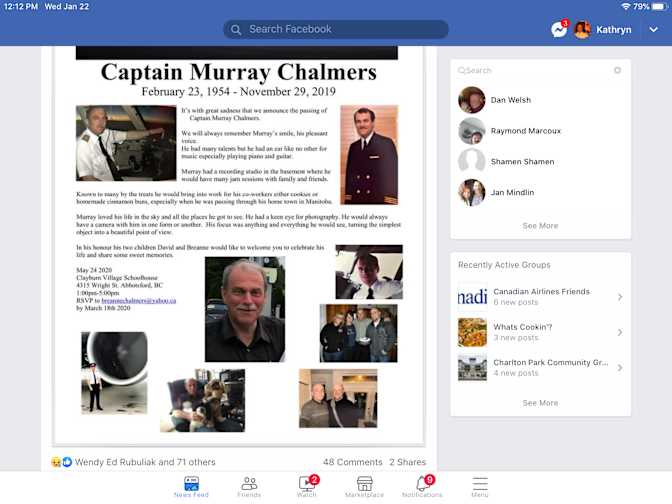
Task: Open the Whats Cookin'? group
Action: (540, 332)
